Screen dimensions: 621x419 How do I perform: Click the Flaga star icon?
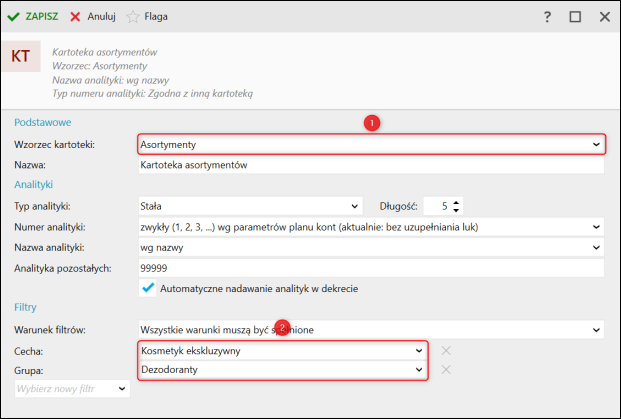[132, 17]
